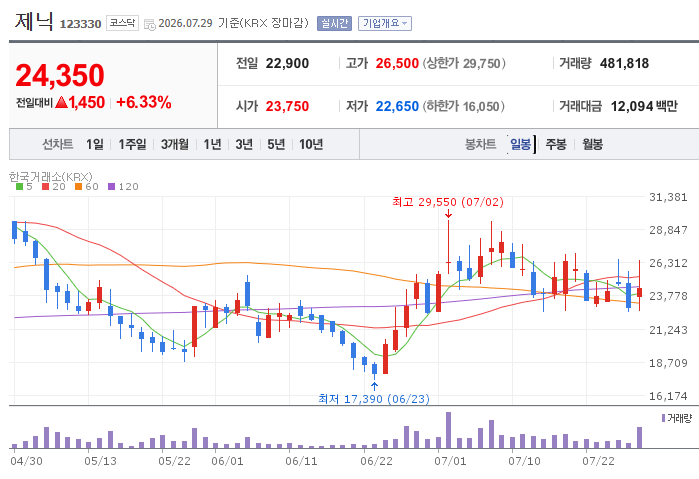Click the trading value 12,094 백만

[644, 106]
